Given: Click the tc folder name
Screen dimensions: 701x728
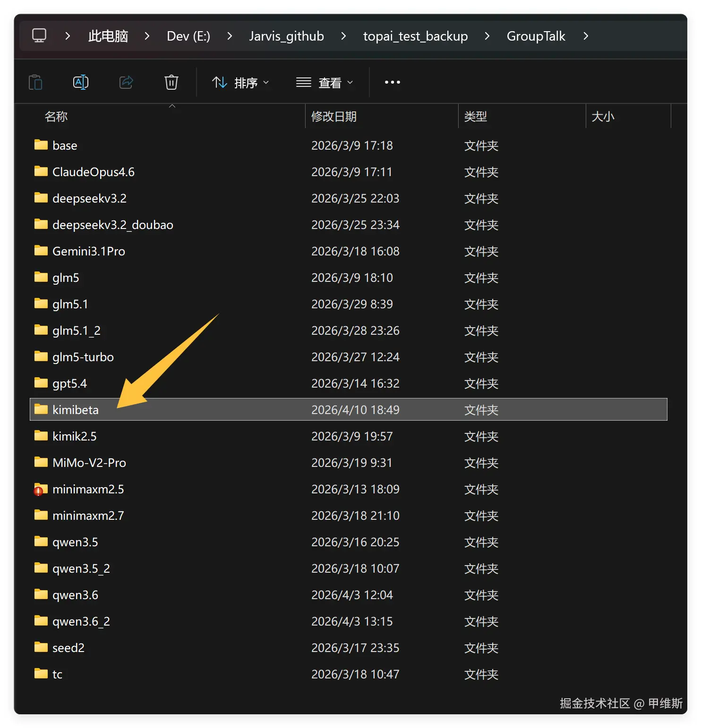Looking at the screenshot, I should [57, 674].
